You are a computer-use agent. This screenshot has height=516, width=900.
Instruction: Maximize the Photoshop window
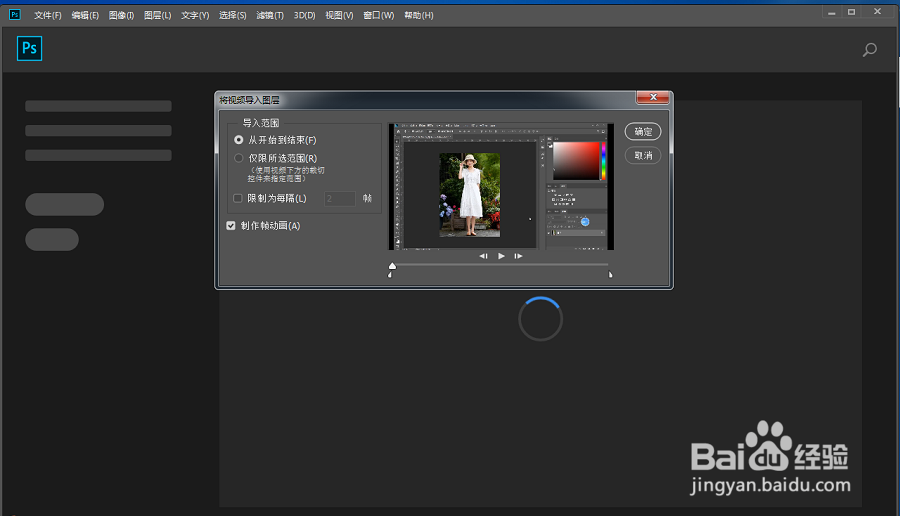852,12
